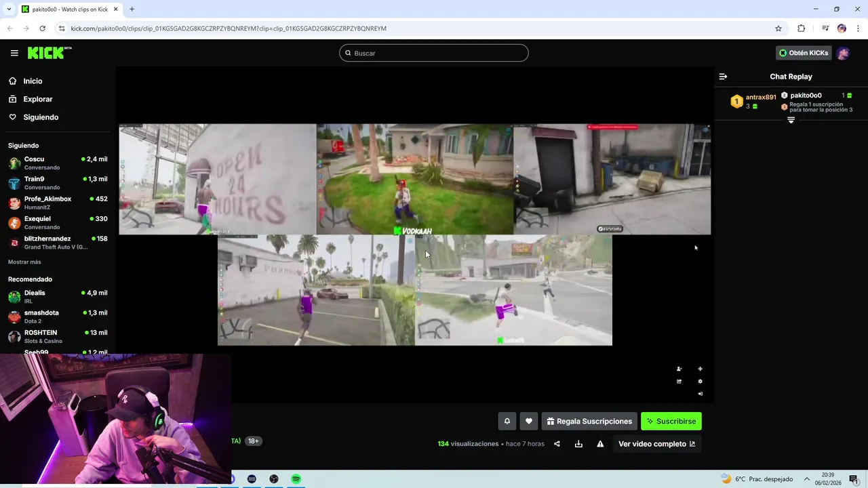This screenshot has width=868, height=488.
Task: Open the browser media control icon
Action: [x=825, y=28]
